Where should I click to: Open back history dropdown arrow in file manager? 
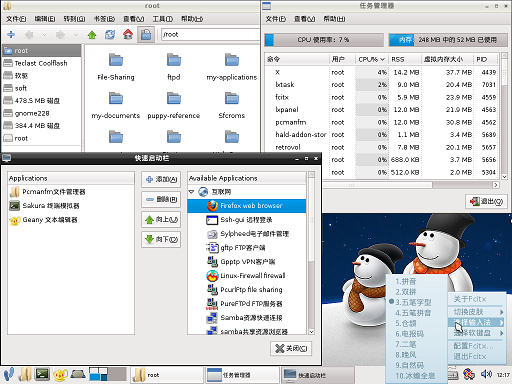(44, 34)
